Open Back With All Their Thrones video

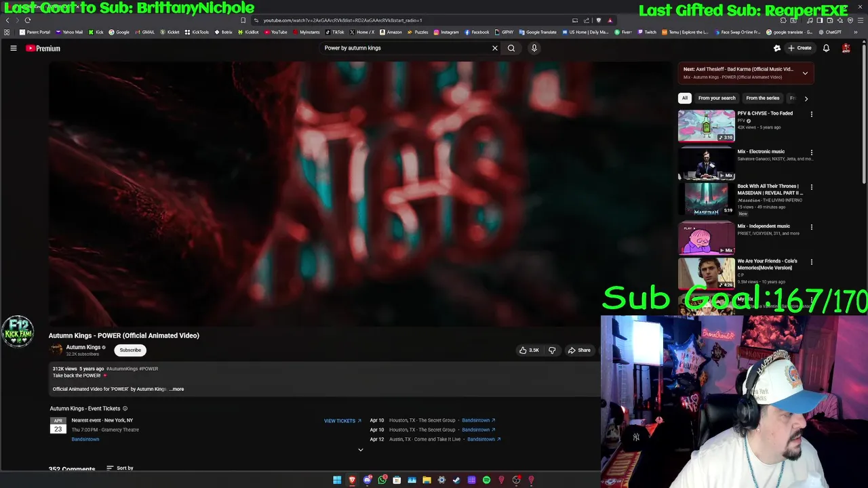706,200
